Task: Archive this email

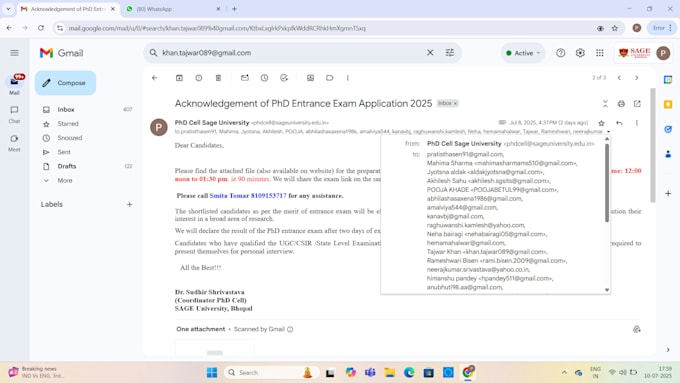Action: pos(179,78)
